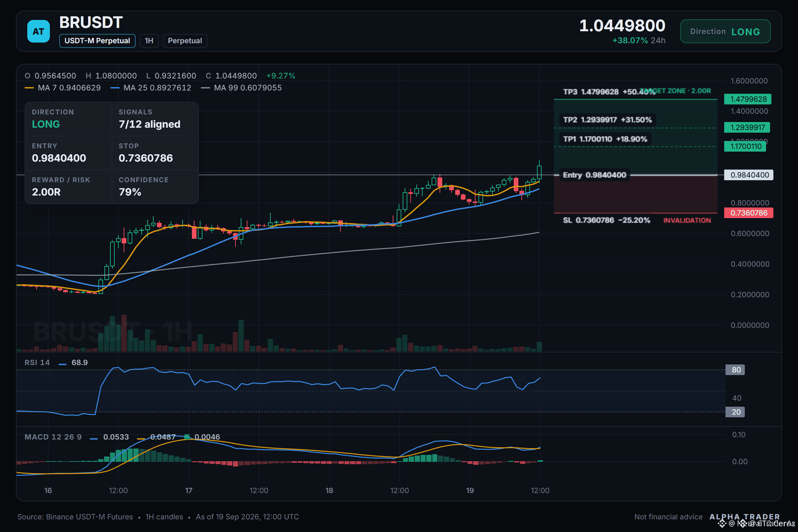This screenshot has height=532, width=798.
Task: Click the 18 date marker on time axis
Action: point(329,490)
